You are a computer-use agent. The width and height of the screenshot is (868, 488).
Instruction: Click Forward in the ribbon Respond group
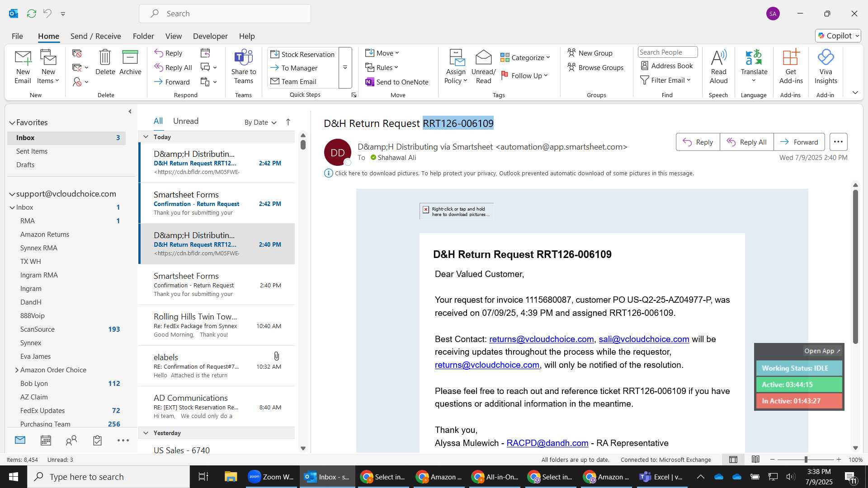click(x=172, y=82)
